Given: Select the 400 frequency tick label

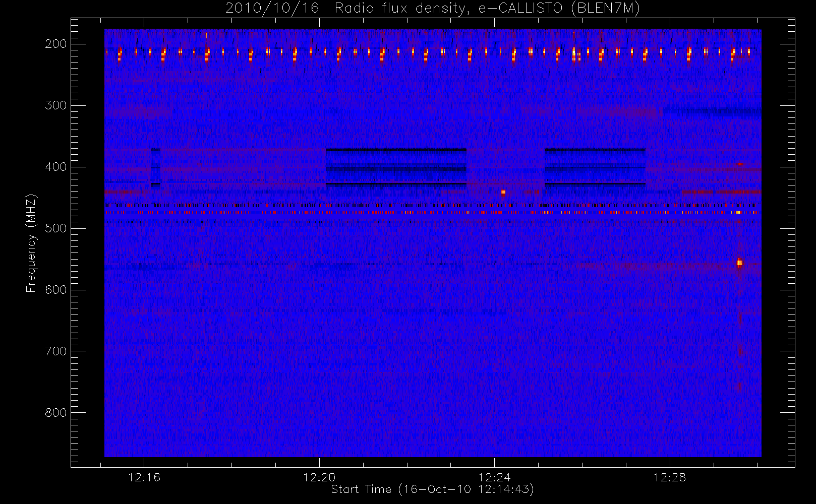Looking at the screenshot, I should click(x=56, y=167).
